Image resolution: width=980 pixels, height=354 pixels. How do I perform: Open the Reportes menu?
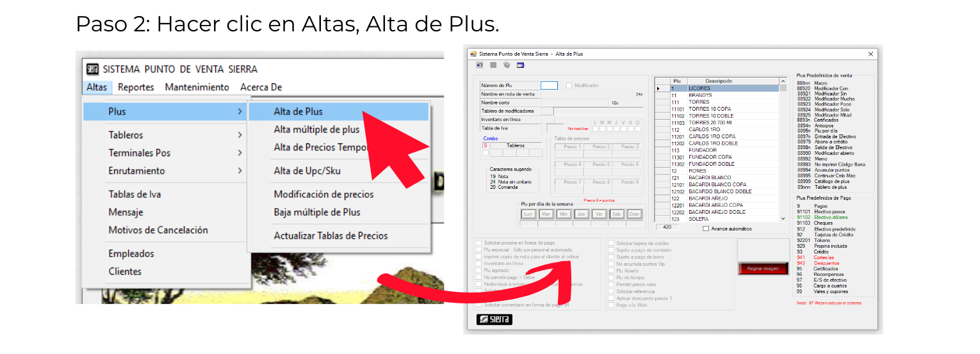tap(136, 87)
